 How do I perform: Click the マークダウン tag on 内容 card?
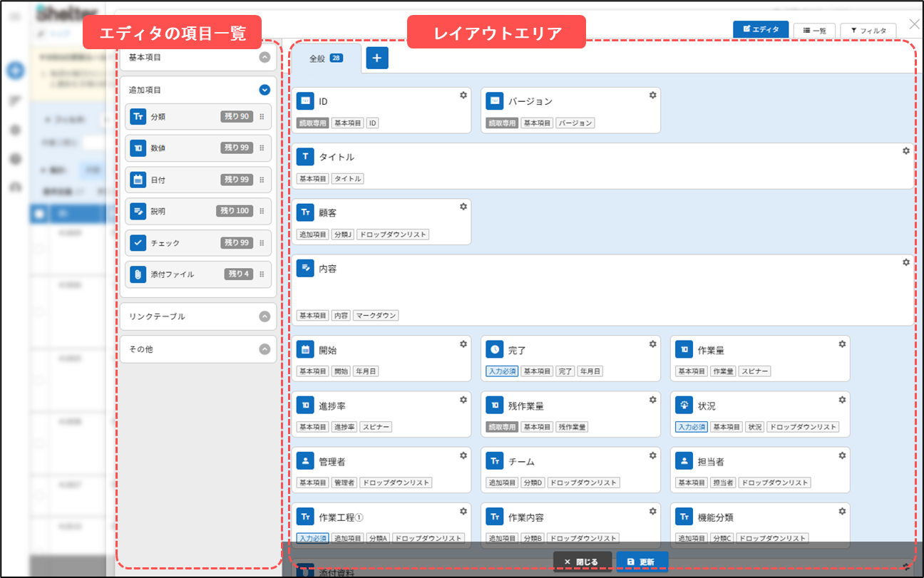376,316
